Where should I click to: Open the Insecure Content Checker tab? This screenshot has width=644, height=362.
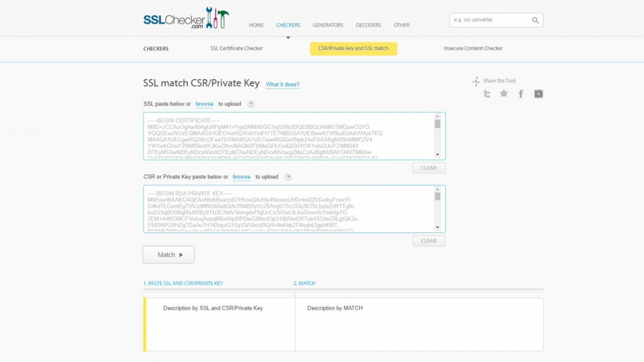[x=473, y=48]
